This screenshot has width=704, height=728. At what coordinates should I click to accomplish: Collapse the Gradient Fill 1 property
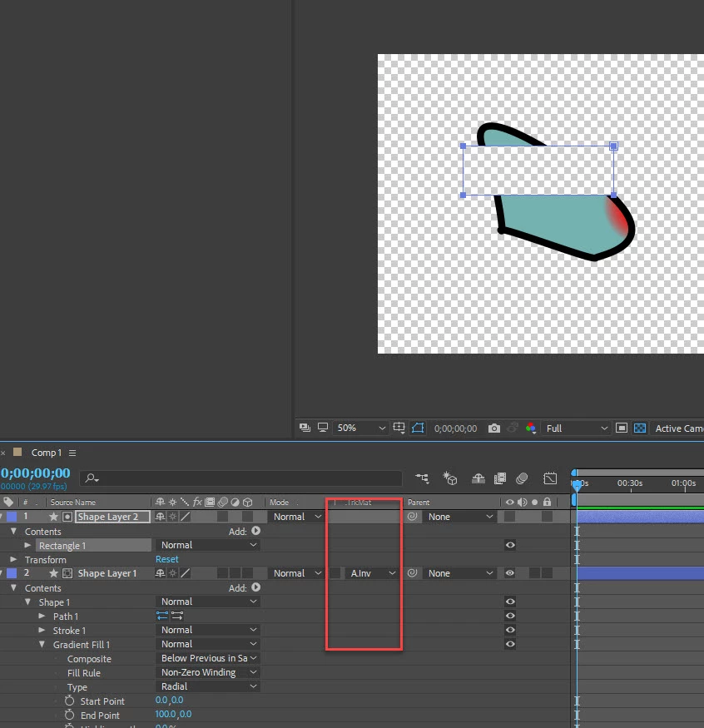[42, 645]
